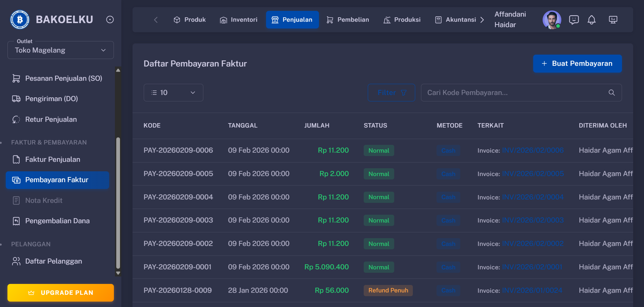Image resolution: width=644 pixels, height=307 pixels.
Task: Open Inventori via its warehouse icon
Action: click(x=223, y=20)
